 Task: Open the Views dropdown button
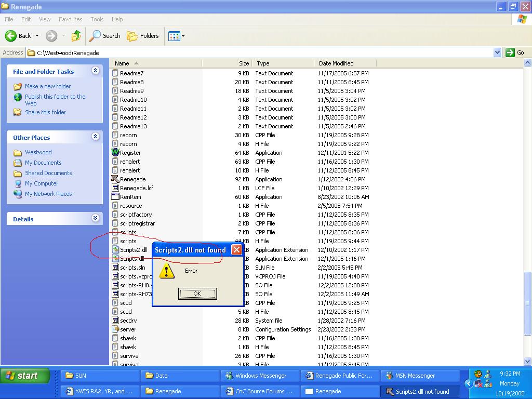[x=176, y=36]
